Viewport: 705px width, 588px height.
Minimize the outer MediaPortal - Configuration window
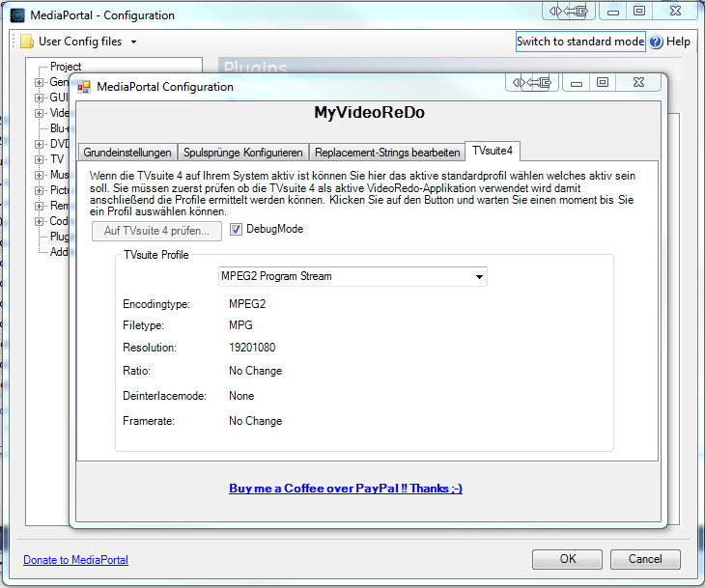[613, 12]
